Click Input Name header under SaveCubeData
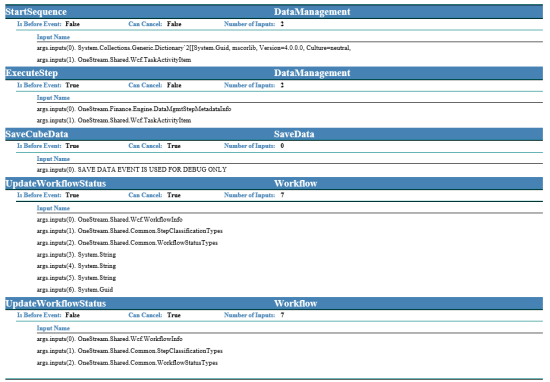This screenshot has width=550, height=382. (x=53, y=159)
